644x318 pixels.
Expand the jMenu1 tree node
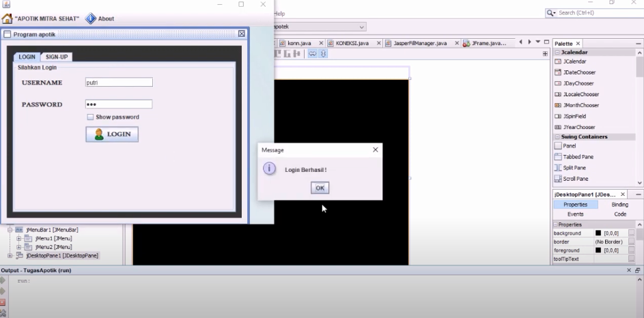pos(18,238)
